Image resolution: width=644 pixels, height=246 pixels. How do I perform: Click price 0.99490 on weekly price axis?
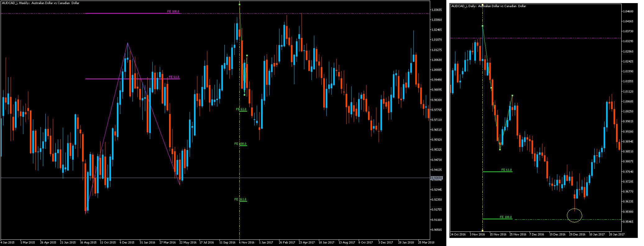(x=437, y=80)
